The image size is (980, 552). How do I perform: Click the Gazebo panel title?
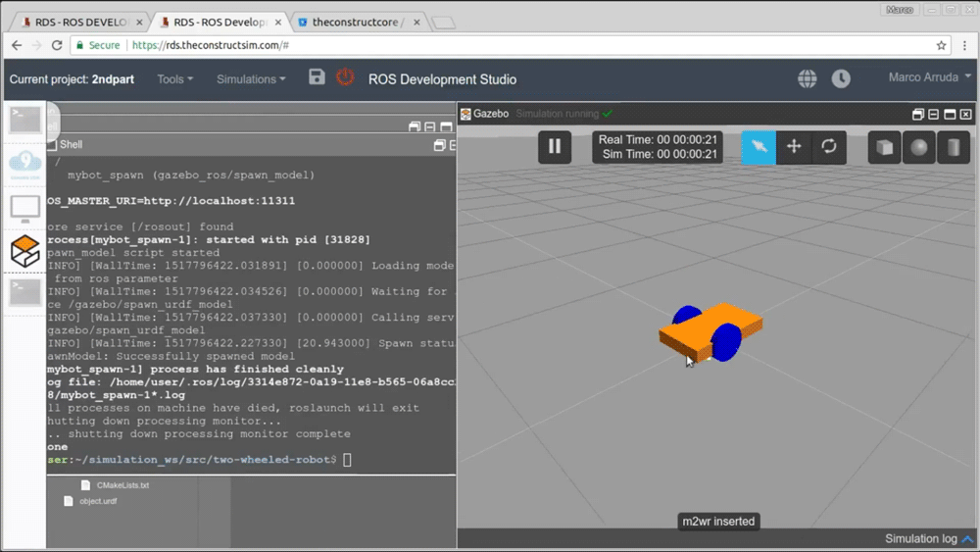[491, 114]
